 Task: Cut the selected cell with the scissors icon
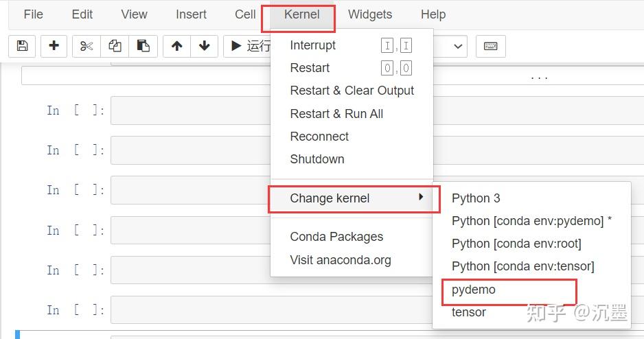[x=86, y=46]
